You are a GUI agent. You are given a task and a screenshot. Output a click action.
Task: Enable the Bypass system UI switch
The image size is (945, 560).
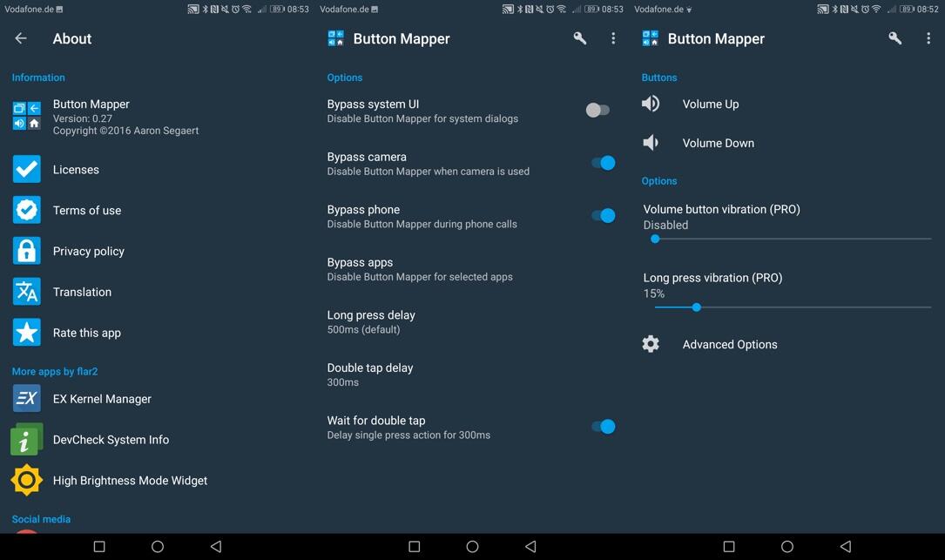tap(598, 111)
